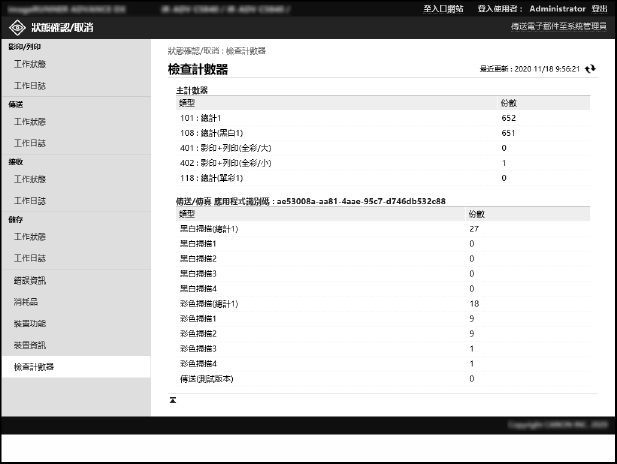
Task: Go to 工作狀態 under the 接收 section
Action: pos(30,179)
